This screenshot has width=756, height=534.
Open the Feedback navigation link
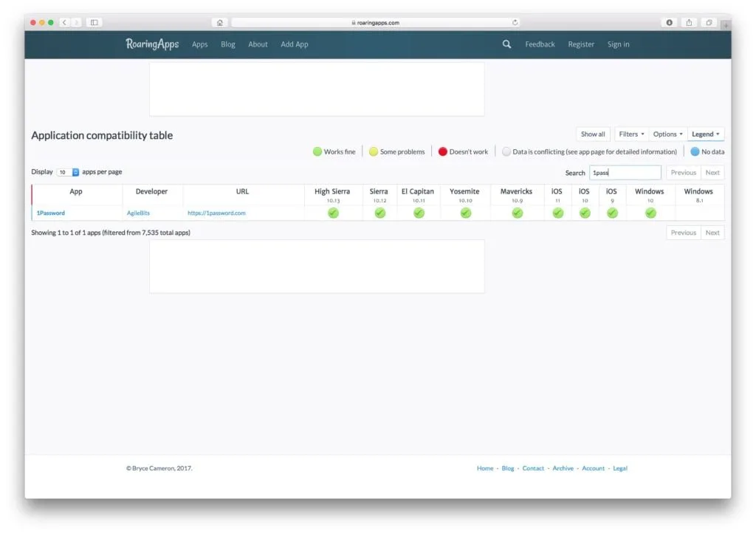(540, 44)
